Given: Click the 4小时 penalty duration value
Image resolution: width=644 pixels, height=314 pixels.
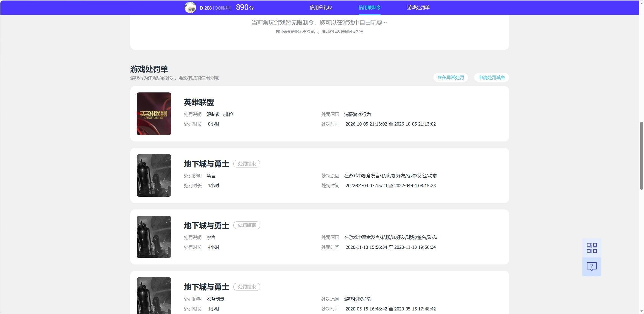Looking at the screenshot, I should coord(213,247).
